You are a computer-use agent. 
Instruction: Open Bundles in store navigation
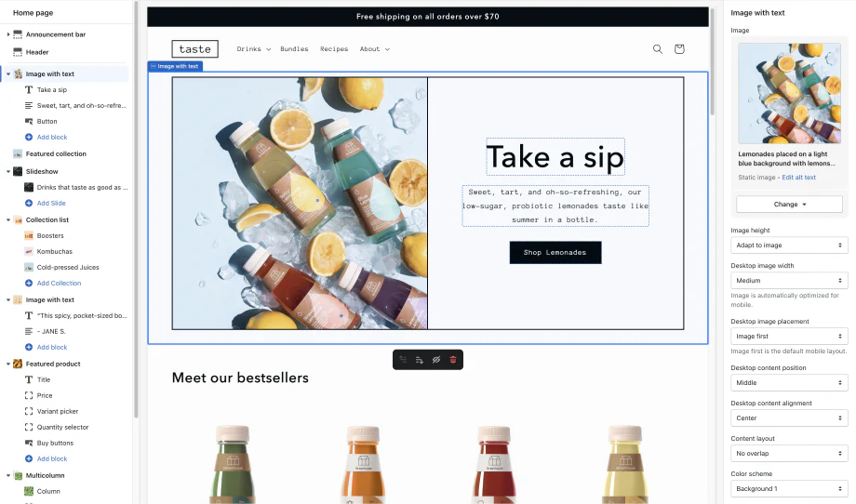coord(294,49)
